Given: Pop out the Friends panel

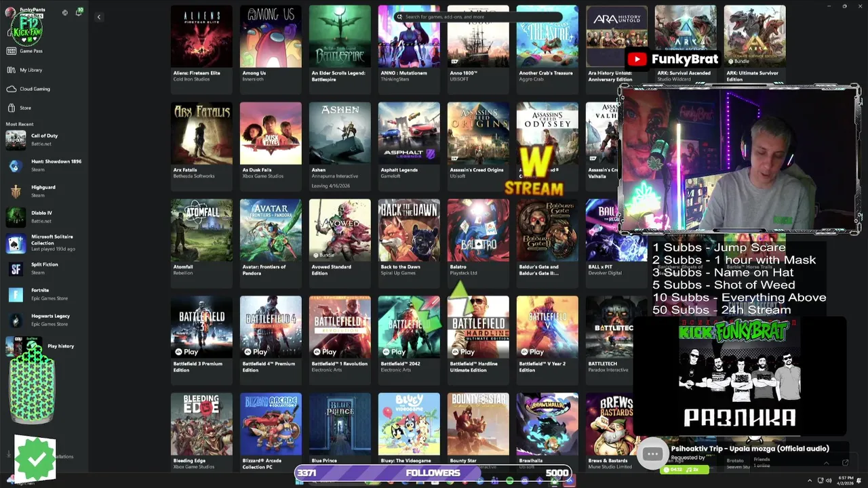Looking at the screenshot, I should [846, 463].
